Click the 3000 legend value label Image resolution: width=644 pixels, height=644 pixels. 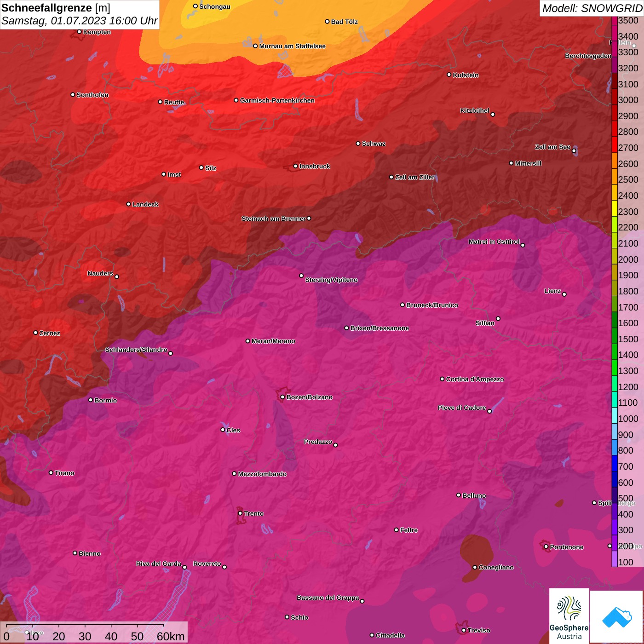628,100
